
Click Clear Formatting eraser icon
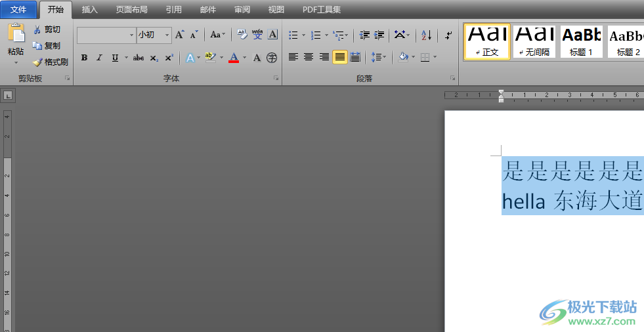[242, 35]
